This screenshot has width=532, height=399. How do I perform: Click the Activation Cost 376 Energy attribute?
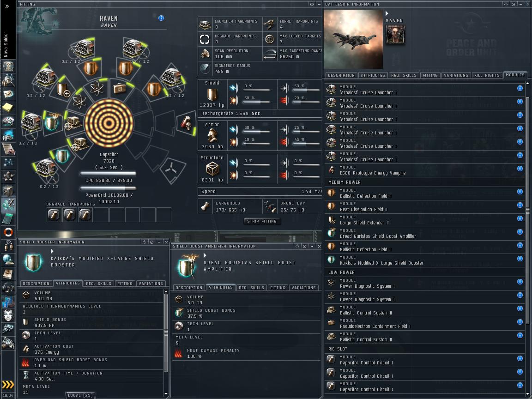[91, 349]
